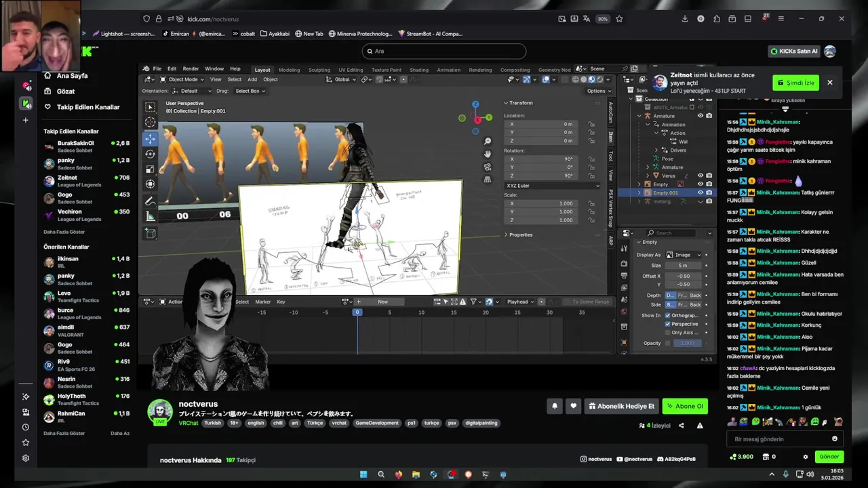The height and width of the screenshot is (488, 868).
Task: Click Şimdi İzle button
Action: tap(796, 83)
